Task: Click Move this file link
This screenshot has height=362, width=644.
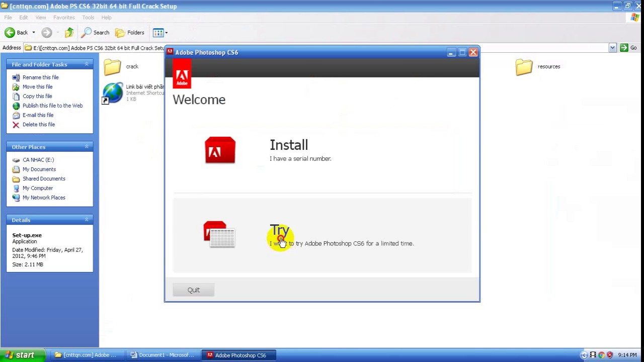Action: click(x=37, y=87)
